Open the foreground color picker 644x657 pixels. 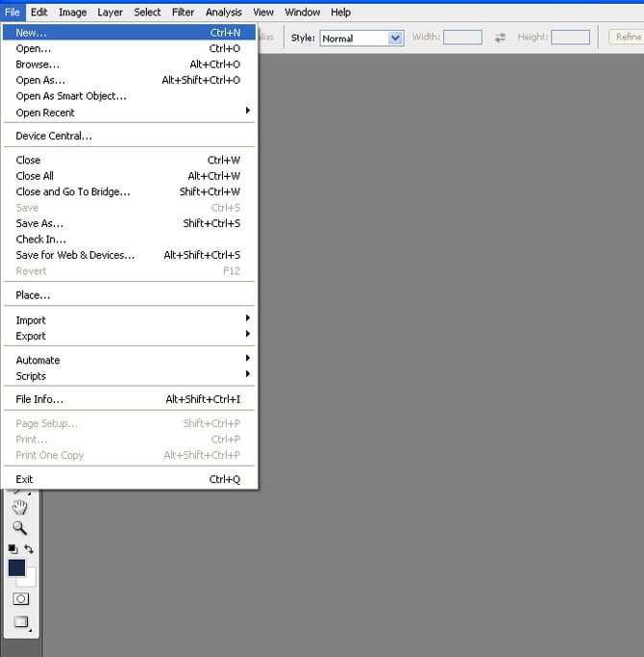16,568
